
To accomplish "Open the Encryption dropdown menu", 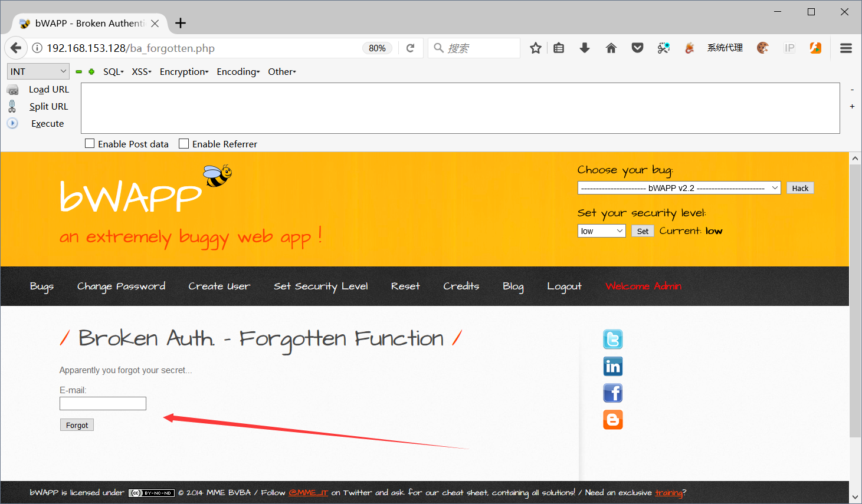I will (184, 71).
